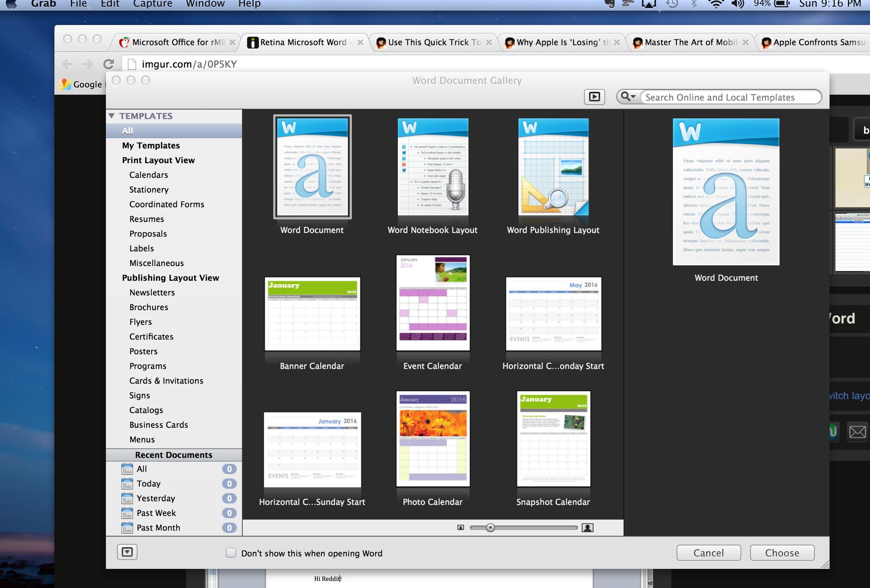Click the large thumbnail size icon
The height and width of the screenshot is (588, 870).
coord(588,528)
